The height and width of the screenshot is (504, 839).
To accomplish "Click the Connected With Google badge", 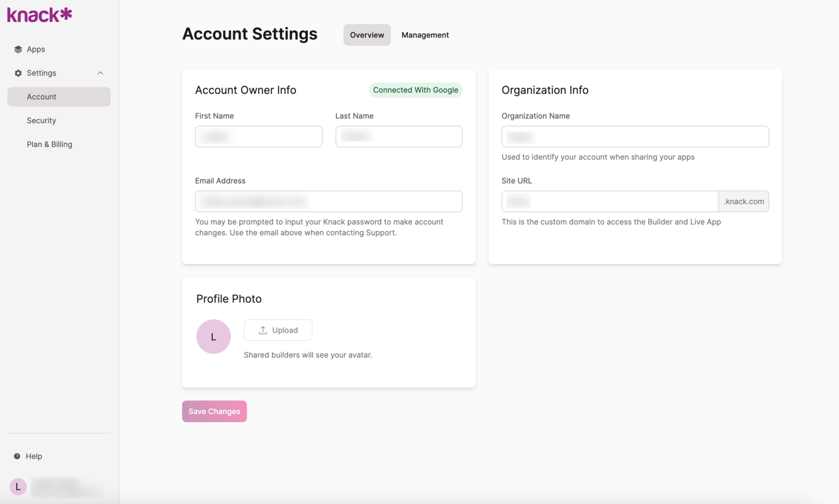I will 416,90.
